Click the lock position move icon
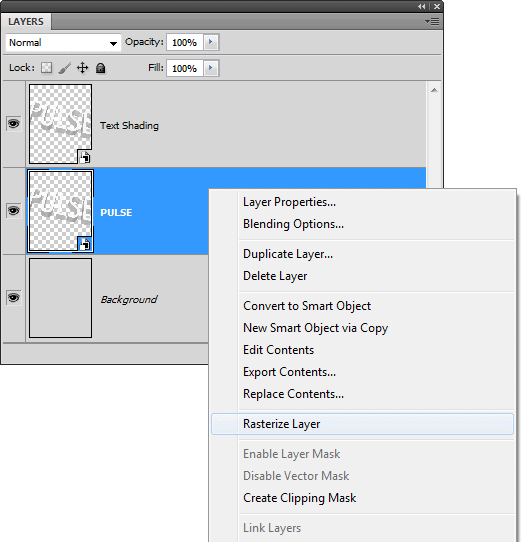 tap(82, 68)
